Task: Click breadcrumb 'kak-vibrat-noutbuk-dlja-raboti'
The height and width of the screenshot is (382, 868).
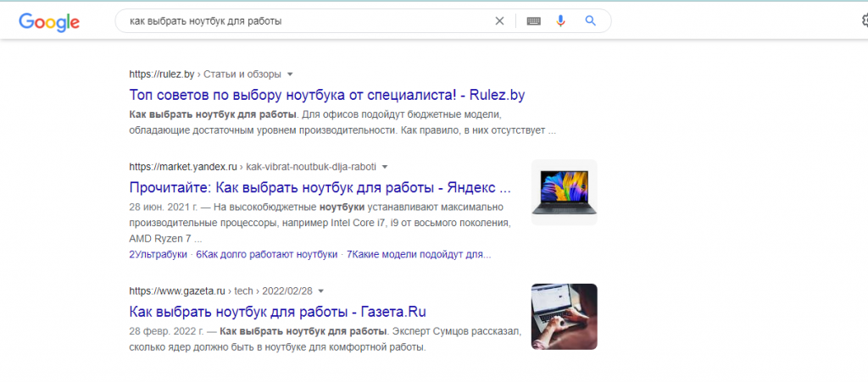Action: [x=311, y=166]
